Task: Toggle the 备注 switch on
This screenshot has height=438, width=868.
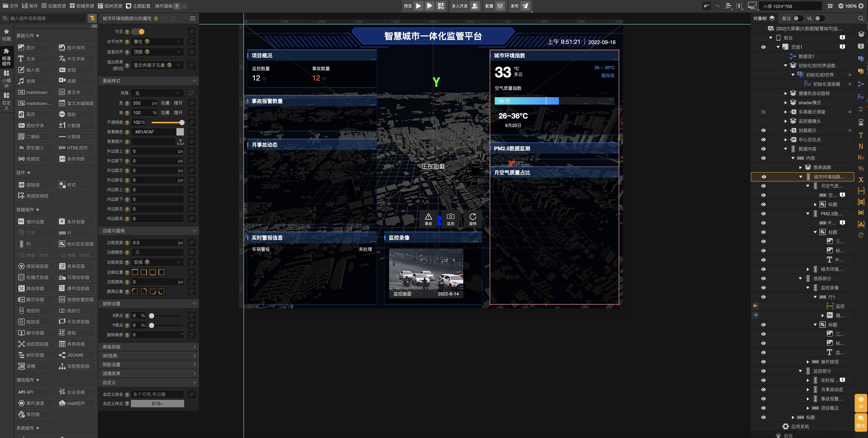Action: 798,19
